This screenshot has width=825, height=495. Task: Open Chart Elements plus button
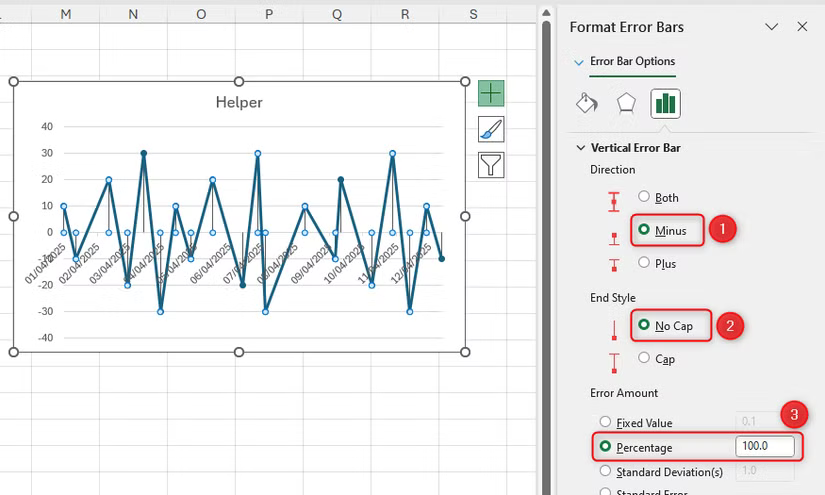pyautogui.click(x=491, y=93)
